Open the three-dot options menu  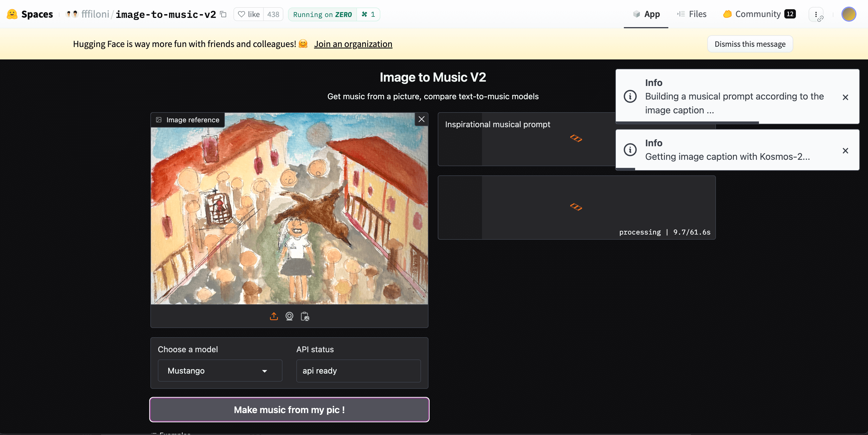[816, 14]
